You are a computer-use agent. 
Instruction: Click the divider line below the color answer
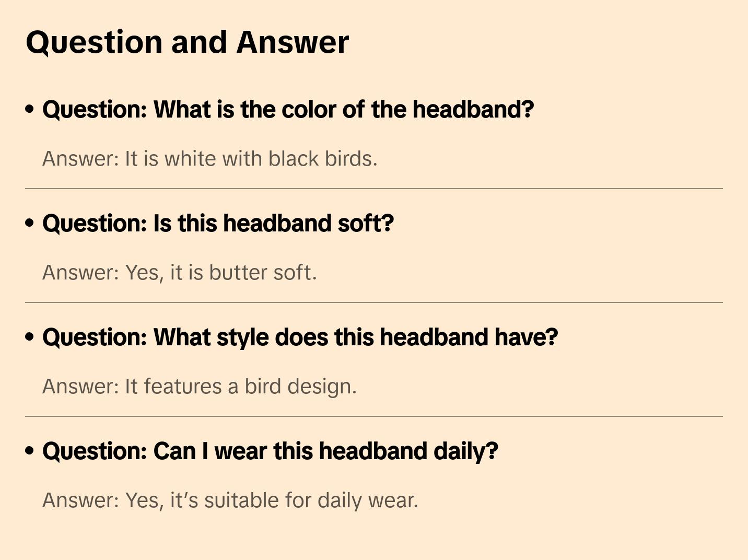(373, 189)
